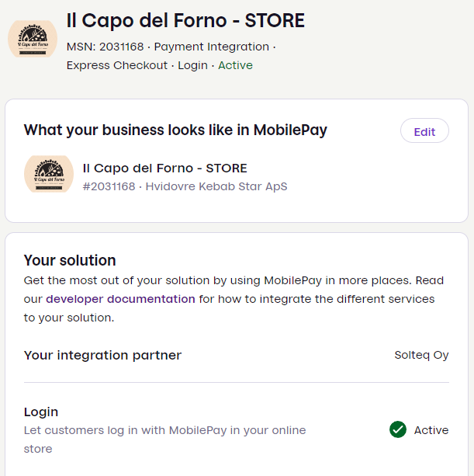This screenshot has width=474, height=476.
Task: Click the Solteq Oy partner name
Action: pyautogui.click(x=421, y=356)
